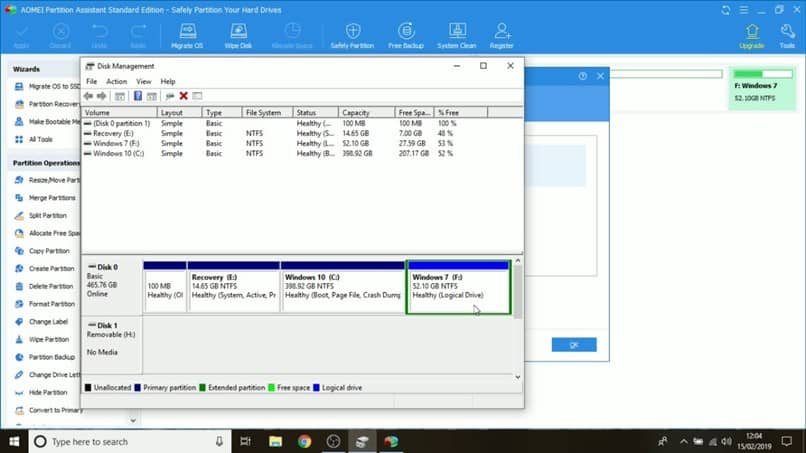Open Chrome from the Windows taskbar
The width and height of the screenshot is (806, 453).
click(x=304, y=441)
